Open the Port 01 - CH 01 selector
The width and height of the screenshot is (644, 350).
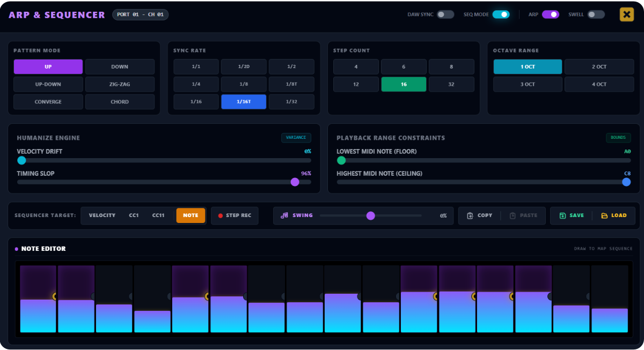(140, 14)
